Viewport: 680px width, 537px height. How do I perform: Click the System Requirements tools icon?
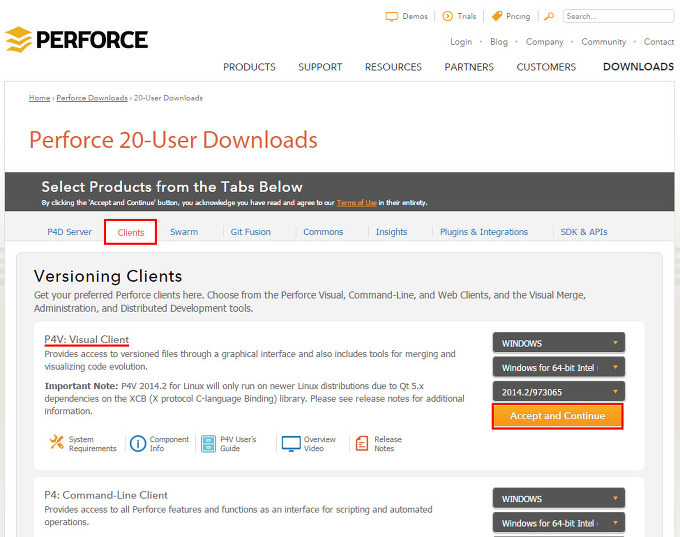click(56, 442)
